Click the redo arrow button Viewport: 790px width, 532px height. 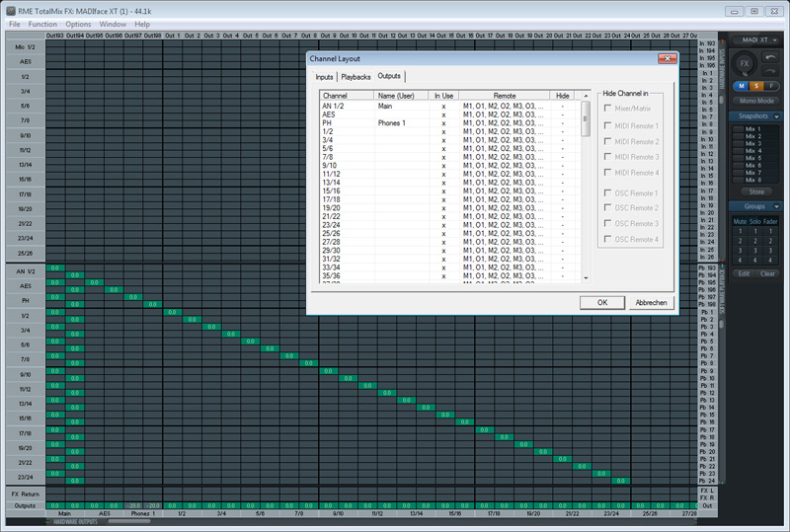click(x=770, y=71)
